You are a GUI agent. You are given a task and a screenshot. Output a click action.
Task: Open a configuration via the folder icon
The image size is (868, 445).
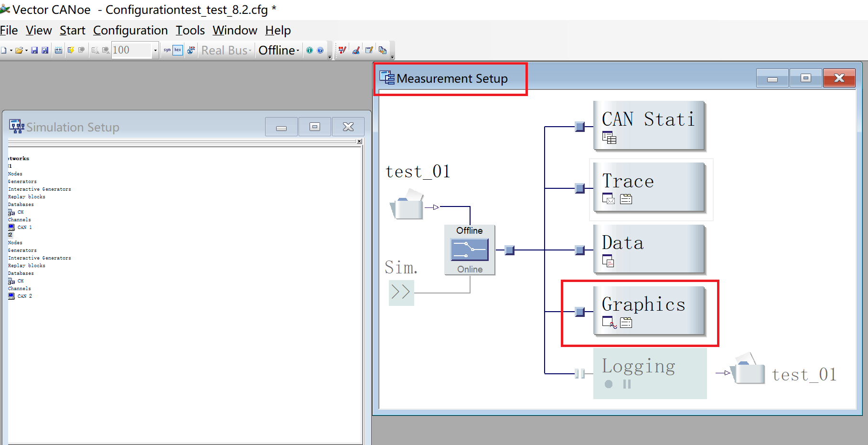point(19,50)
